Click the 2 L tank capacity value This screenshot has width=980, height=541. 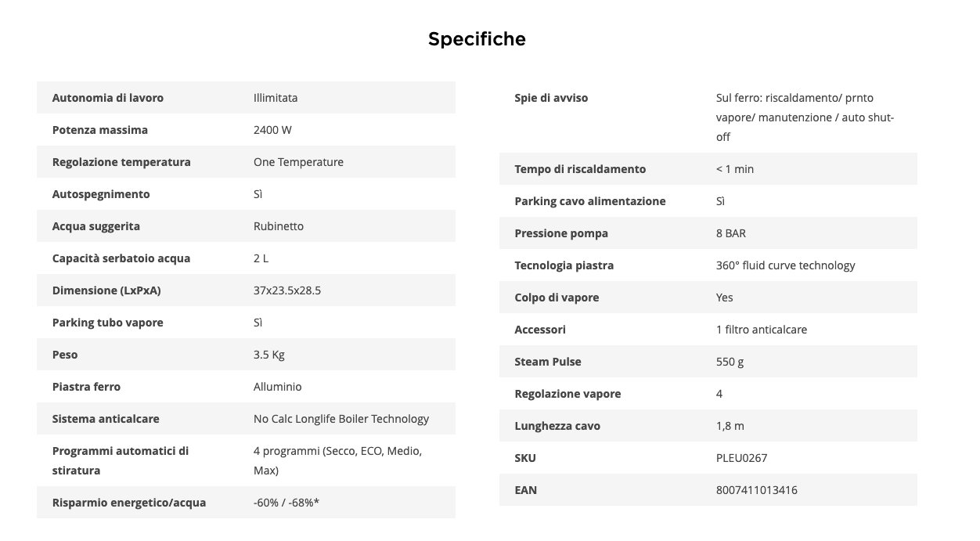(261, 258)
